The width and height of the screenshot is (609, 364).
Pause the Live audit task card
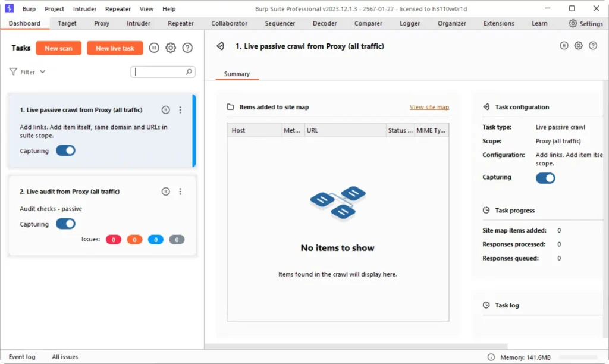[166, 192]
